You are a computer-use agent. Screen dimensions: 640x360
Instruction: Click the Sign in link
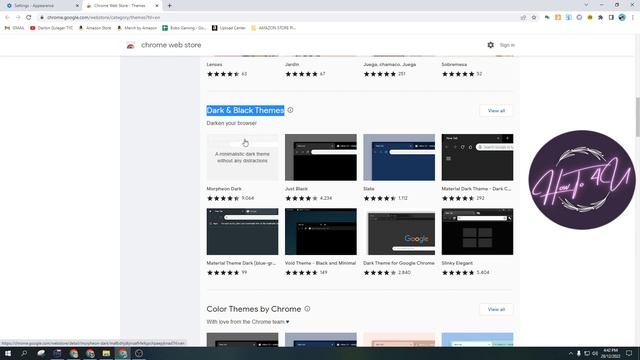(x=507, y=45)
